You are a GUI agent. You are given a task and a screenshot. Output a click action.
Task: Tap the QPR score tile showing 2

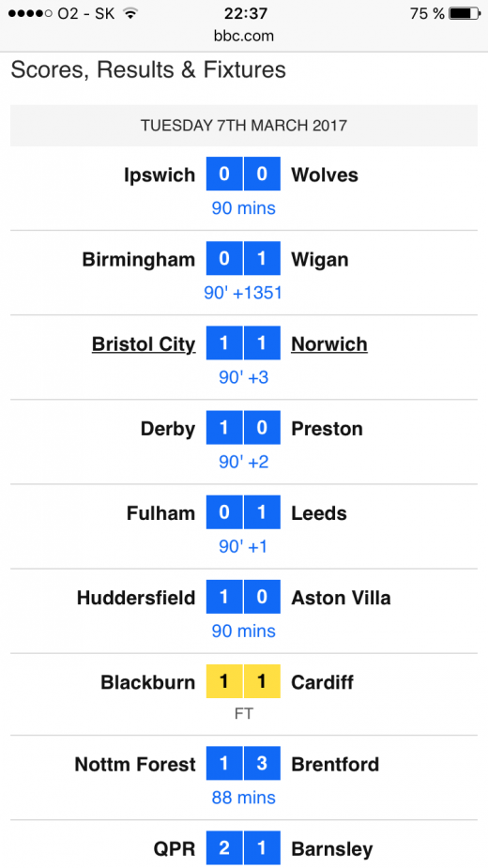coord(224,848)
